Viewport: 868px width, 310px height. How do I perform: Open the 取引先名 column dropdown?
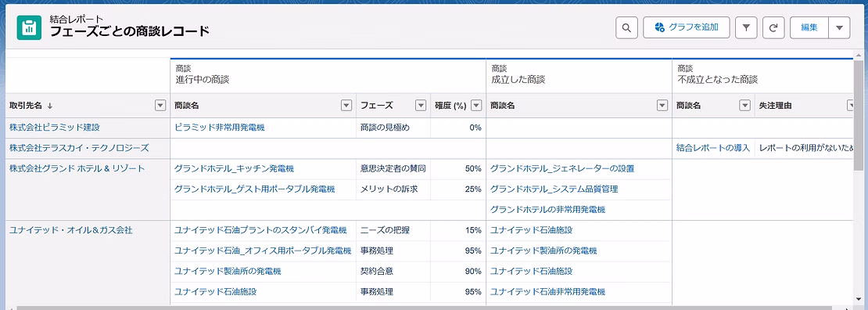[x=160, y=106]
